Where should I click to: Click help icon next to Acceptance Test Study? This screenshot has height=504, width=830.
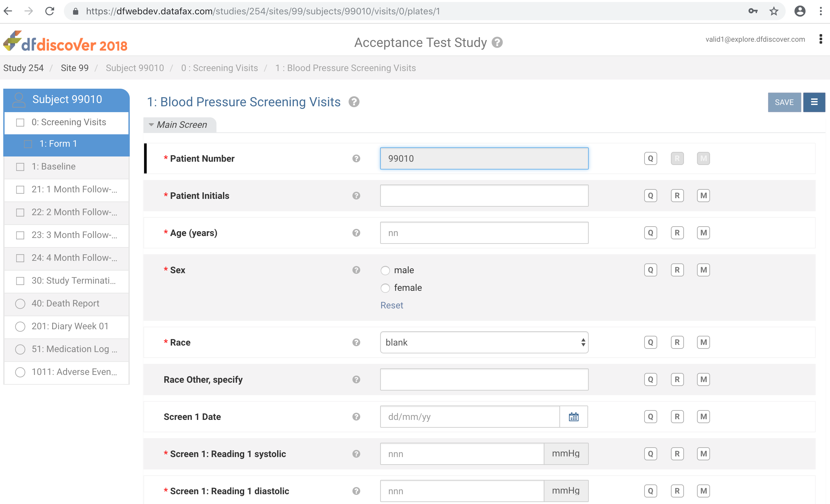coord(497,42)
